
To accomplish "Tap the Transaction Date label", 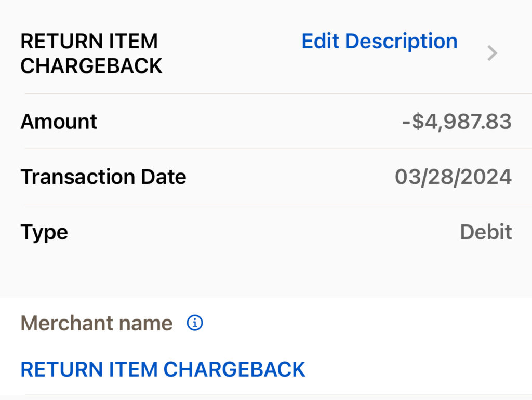I will 103,177.
